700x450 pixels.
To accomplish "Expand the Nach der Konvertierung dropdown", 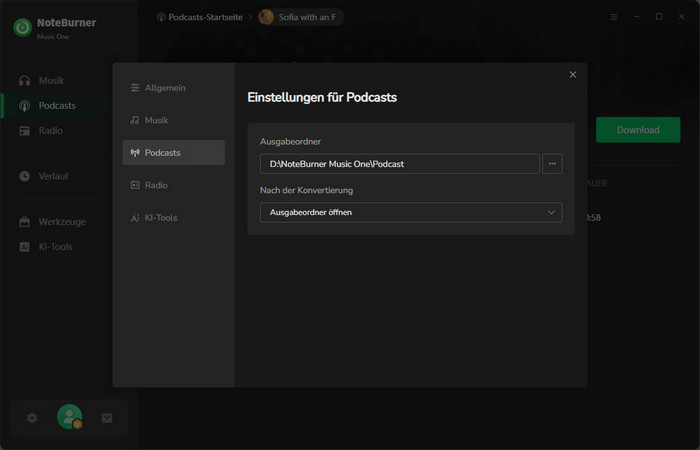I will pyautogui.click(x=411, y=212).
